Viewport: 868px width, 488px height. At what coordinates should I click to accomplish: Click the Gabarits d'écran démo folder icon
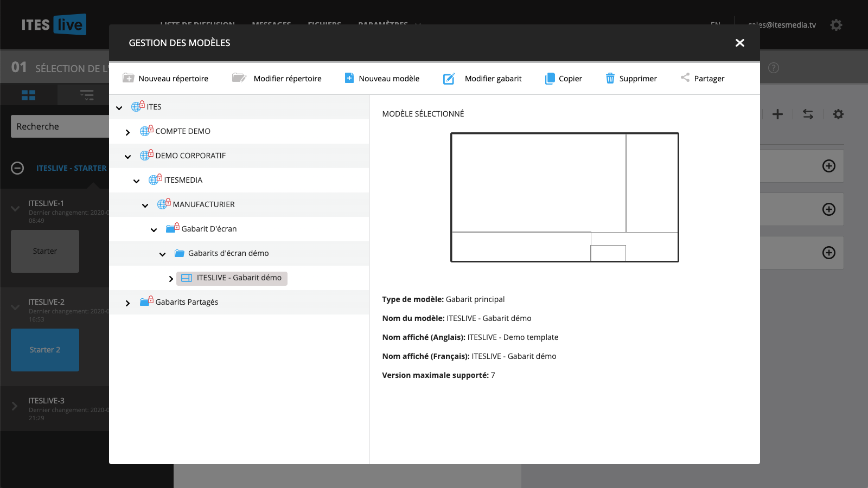point(180,253)
